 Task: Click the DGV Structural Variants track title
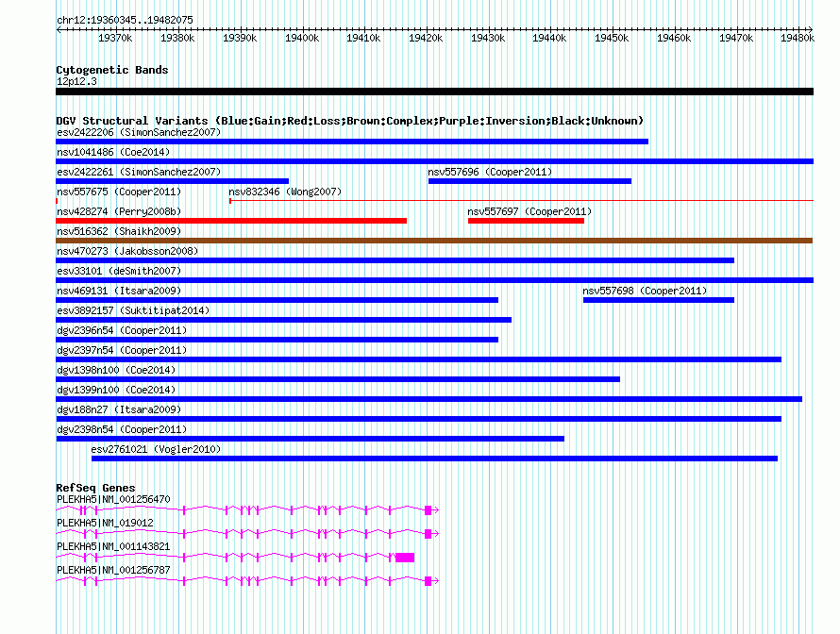(x=350, y=121)
